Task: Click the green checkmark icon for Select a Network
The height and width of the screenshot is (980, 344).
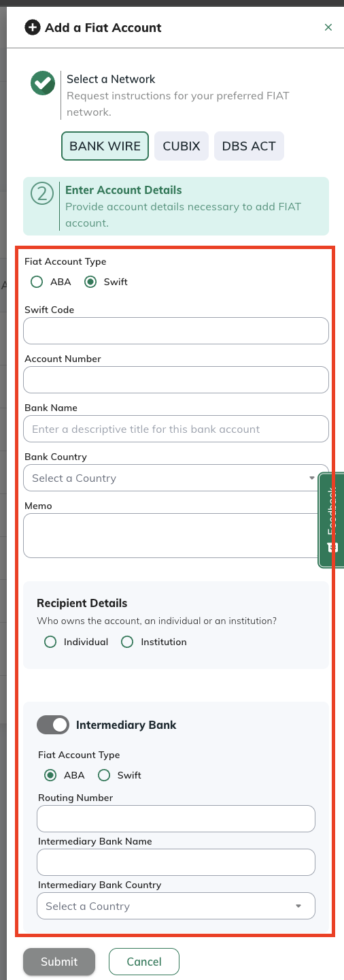Action: 43,84
